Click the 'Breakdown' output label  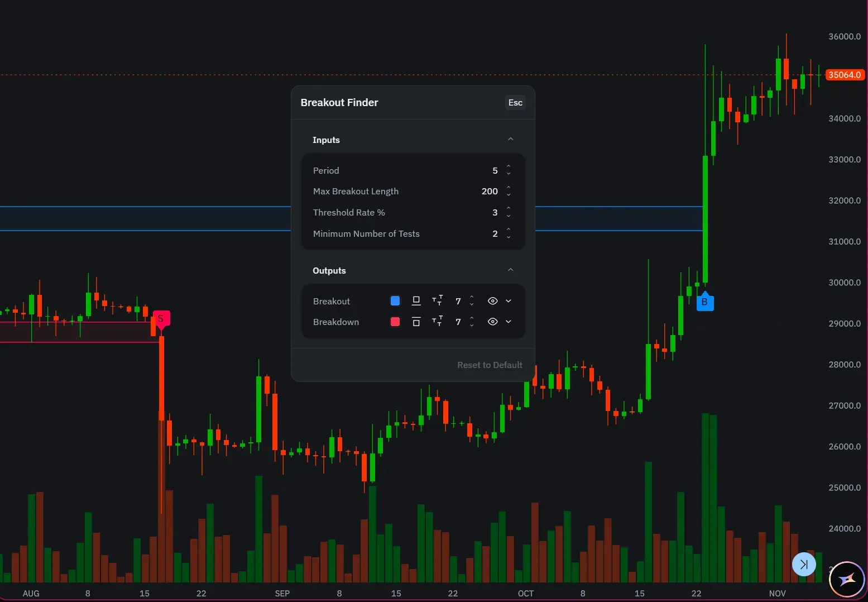pyautogui.click(x=336, y=322)
